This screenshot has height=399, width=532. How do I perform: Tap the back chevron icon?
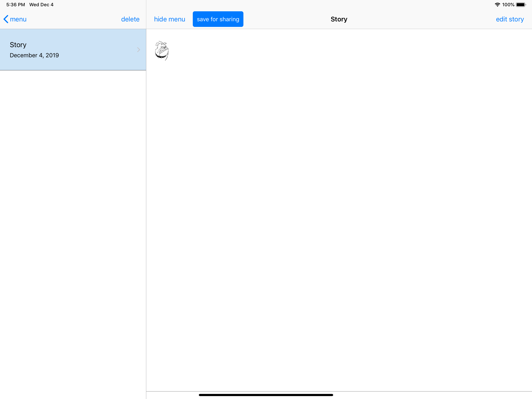[x=6, y=19]
